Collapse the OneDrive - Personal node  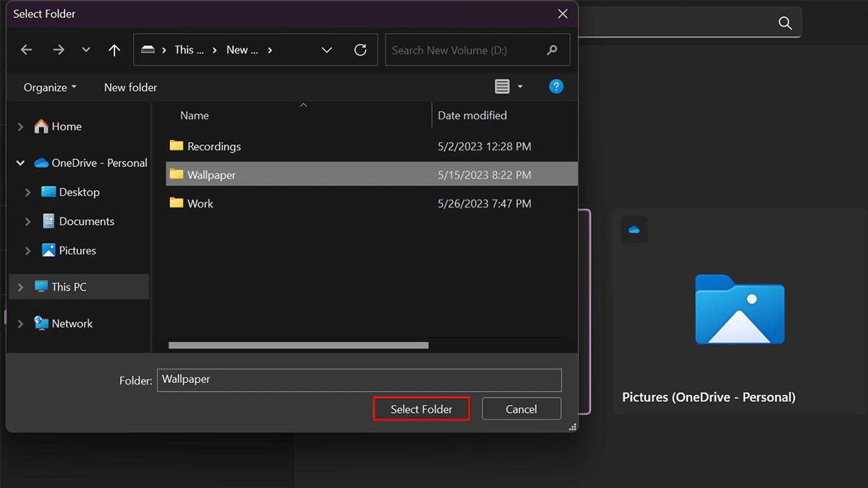(x=20, y=163)
